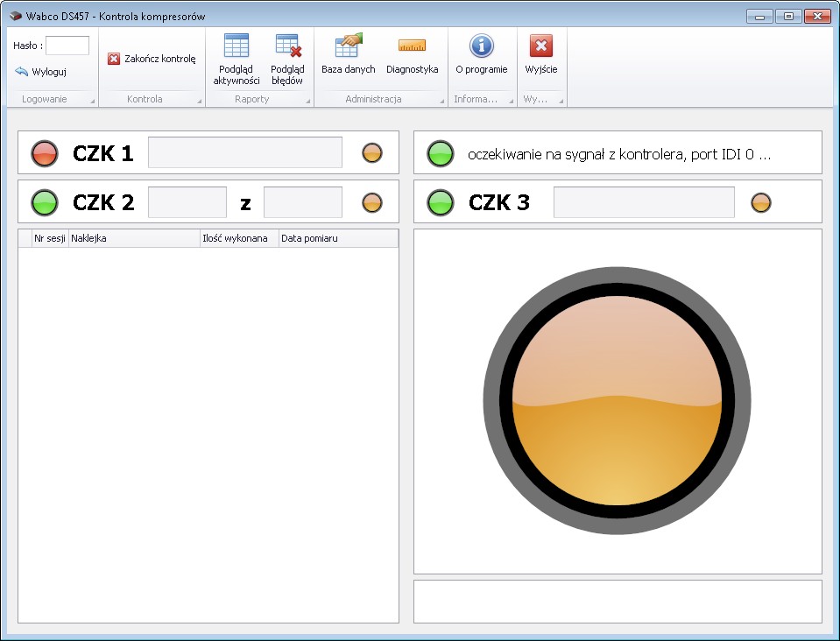Show O programie information
The width and height of the screenshot is (840, 641).
tap(481, 54)
